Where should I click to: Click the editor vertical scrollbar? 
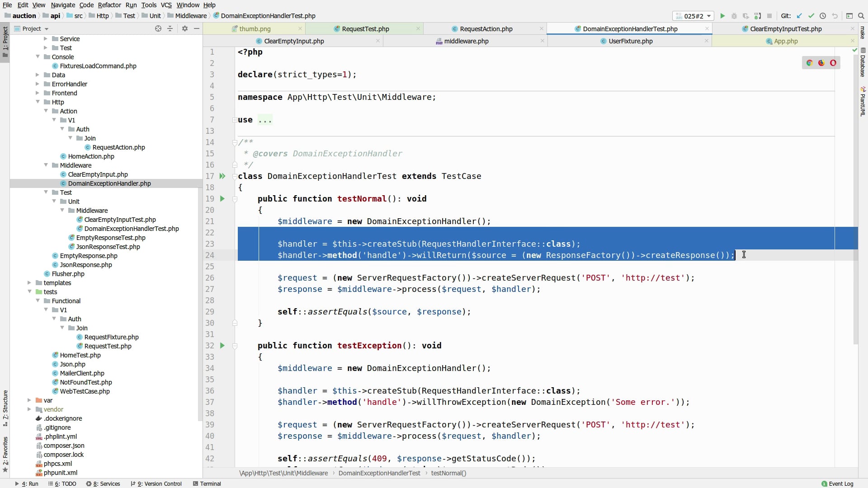855,194
